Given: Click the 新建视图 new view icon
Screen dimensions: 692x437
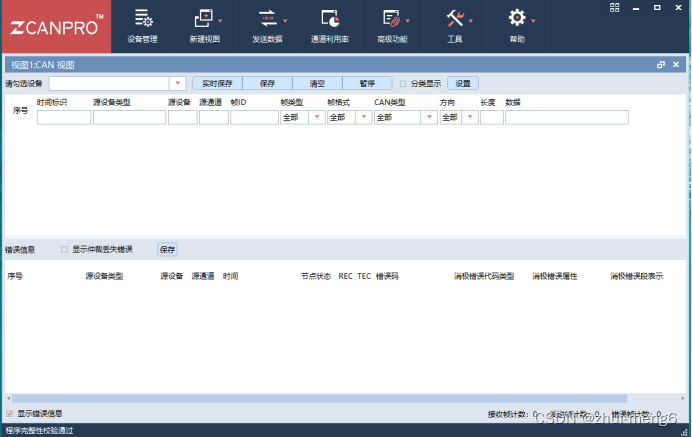Looking at the screenshot, I should pos(203,18).
